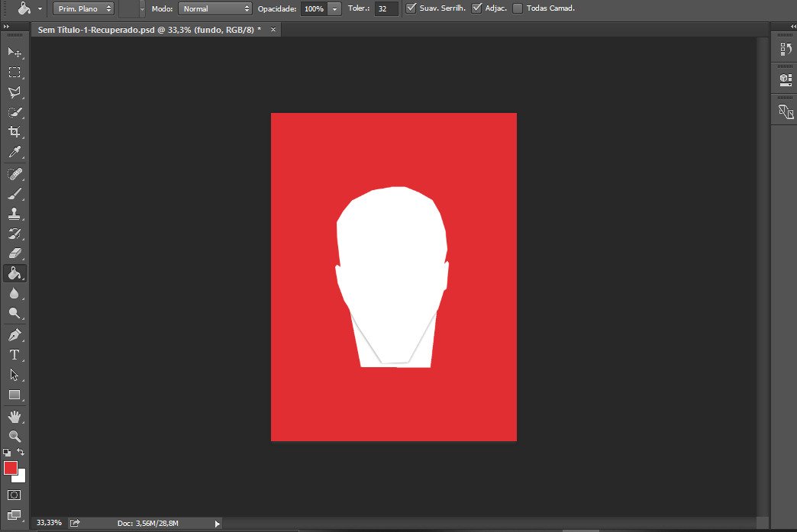Image resolution: width=797 pixels, height=532 pixels.
Task: Open the Opacidade slider dropdown arrow
Action: click(x=334, y=8)
